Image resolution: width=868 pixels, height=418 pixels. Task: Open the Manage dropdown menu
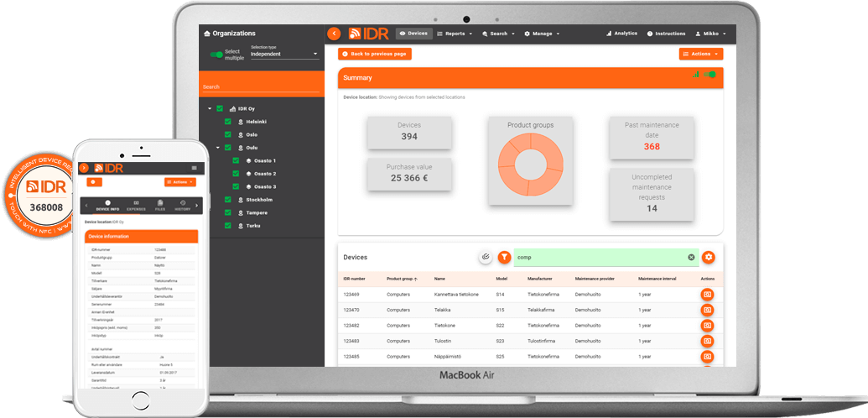click(x=542, y=34)
